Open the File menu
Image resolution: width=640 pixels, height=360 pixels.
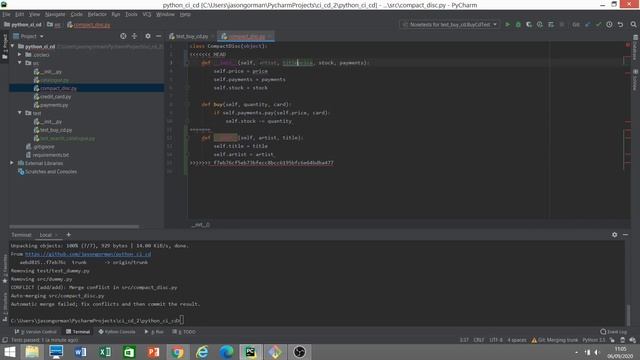[x=7, y=14]
